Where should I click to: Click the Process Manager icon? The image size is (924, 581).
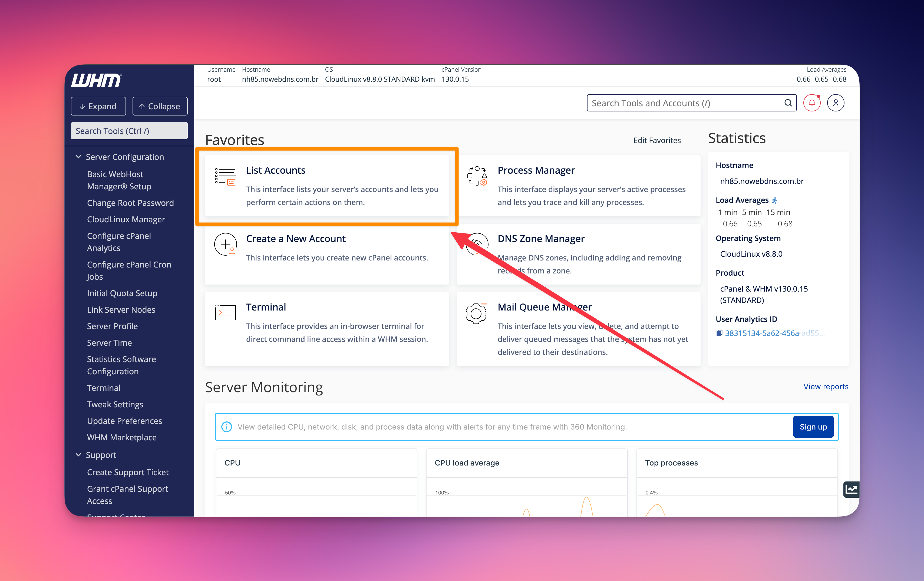point(477,176)
